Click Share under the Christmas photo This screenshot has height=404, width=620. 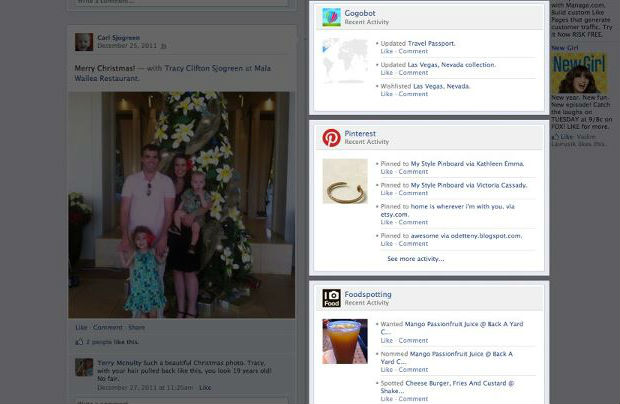[x=136, y=327]
